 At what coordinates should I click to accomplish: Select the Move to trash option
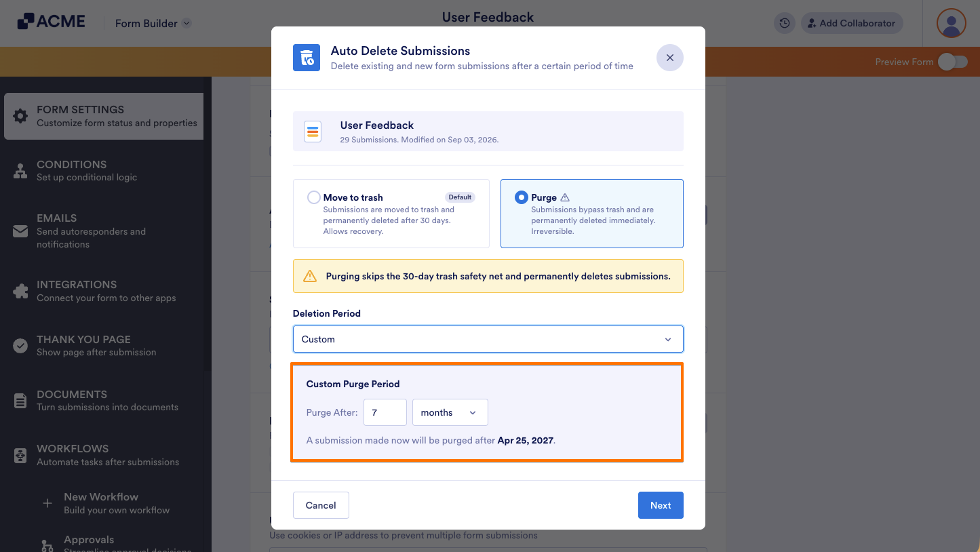pyautogui.click(x=391, y=214)
